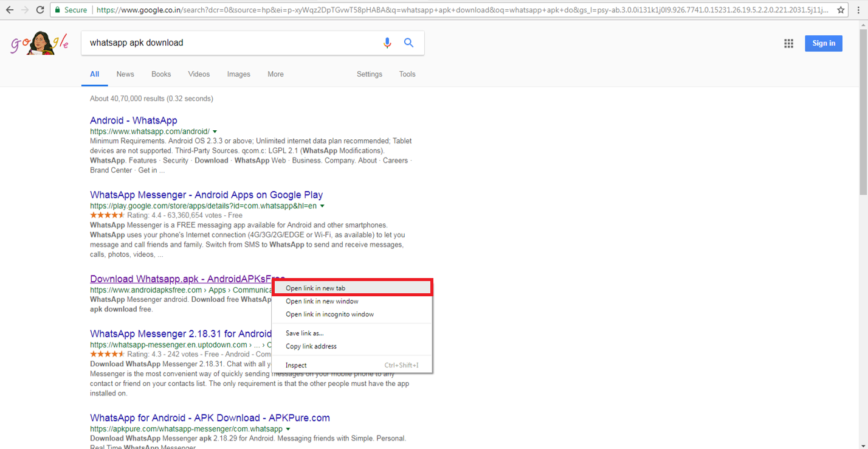Click the 'Rating: 4.4 - 63,360,654 votes' text
This screenshot has height=449, width=868.
[x=175, y=215]
